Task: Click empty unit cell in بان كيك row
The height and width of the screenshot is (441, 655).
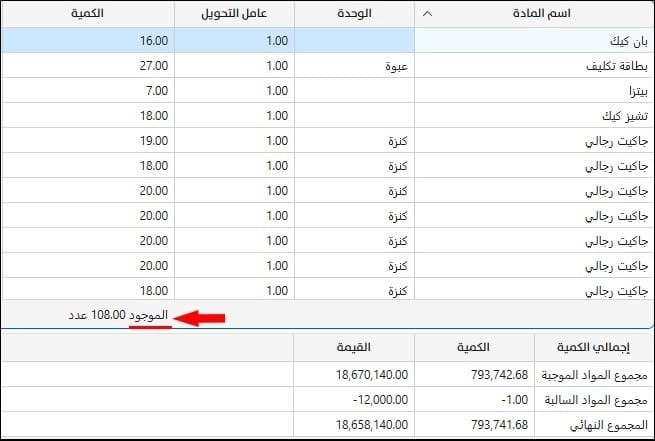Action: tap(354, 41)
